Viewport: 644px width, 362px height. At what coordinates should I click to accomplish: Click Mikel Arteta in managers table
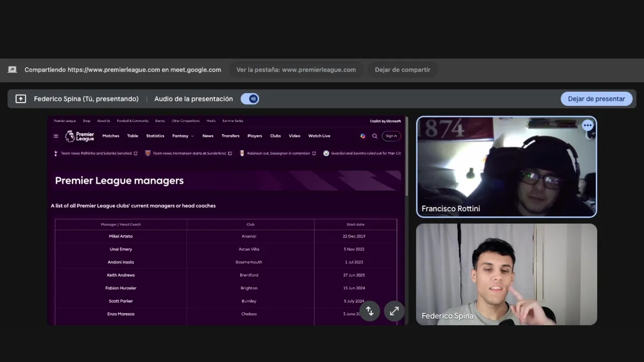[121, 236]
